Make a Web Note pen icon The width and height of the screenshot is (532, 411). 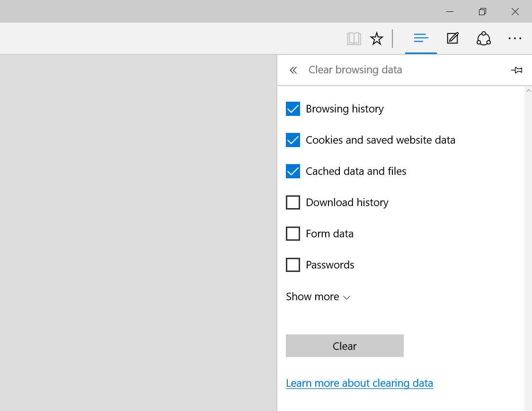coord(452,38)
